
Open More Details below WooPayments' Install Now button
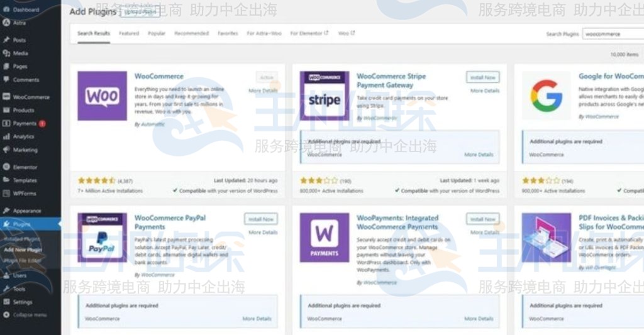click(485, 233)
